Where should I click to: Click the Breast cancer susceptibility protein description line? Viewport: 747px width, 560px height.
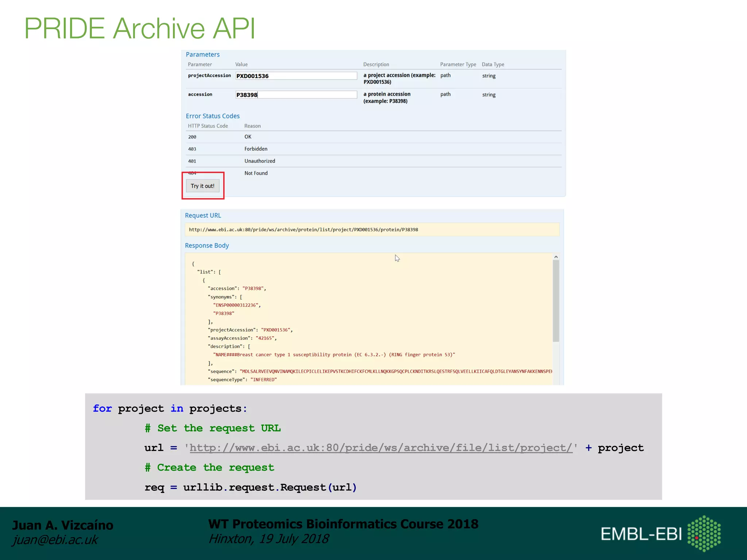[334, 355]
